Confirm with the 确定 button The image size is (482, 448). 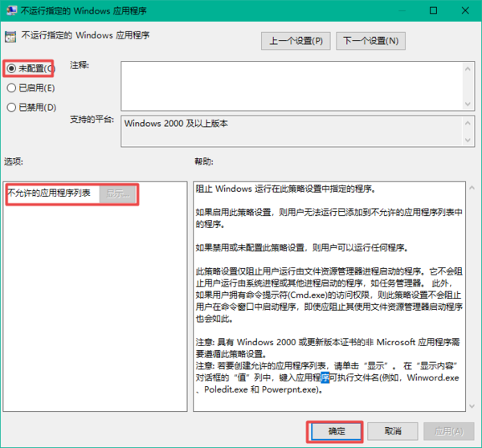point(334,431)
